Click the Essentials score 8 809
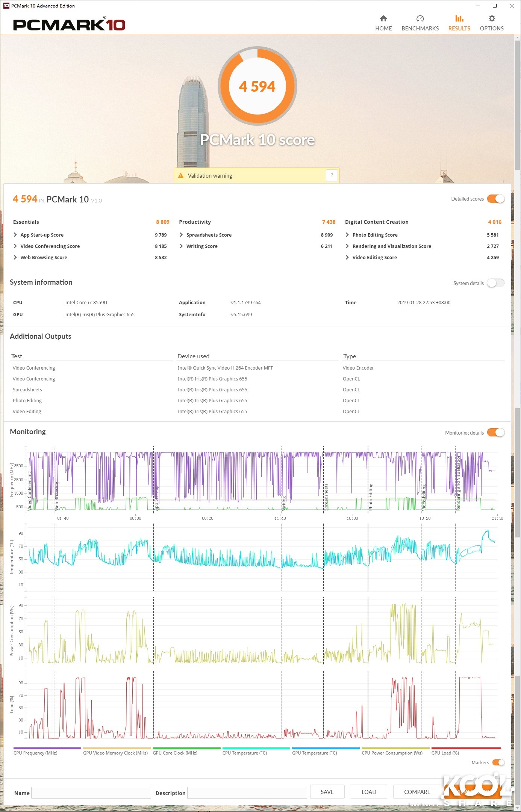The width and height of the screenshot is (521, 812). tap(163, 222)
